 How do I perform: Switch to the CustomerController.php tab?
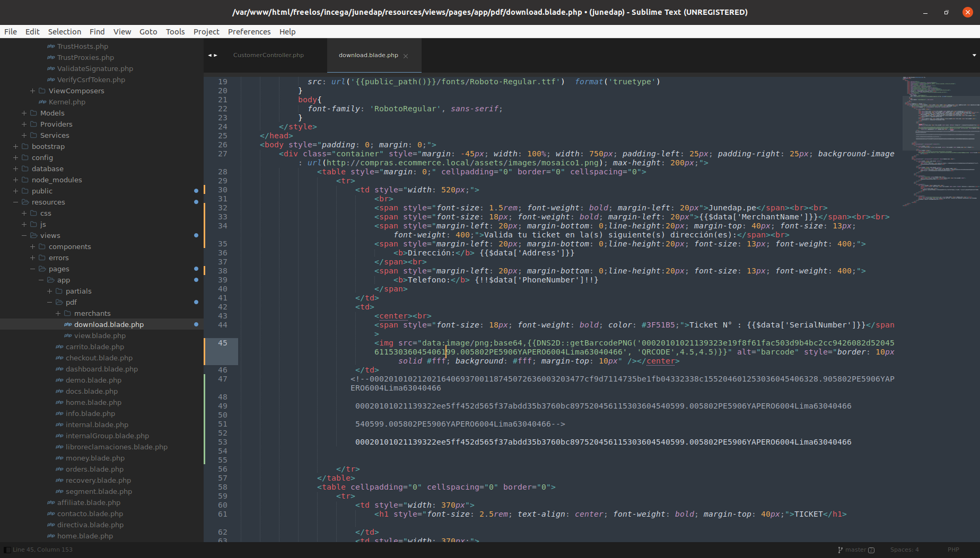coord(268,55)
